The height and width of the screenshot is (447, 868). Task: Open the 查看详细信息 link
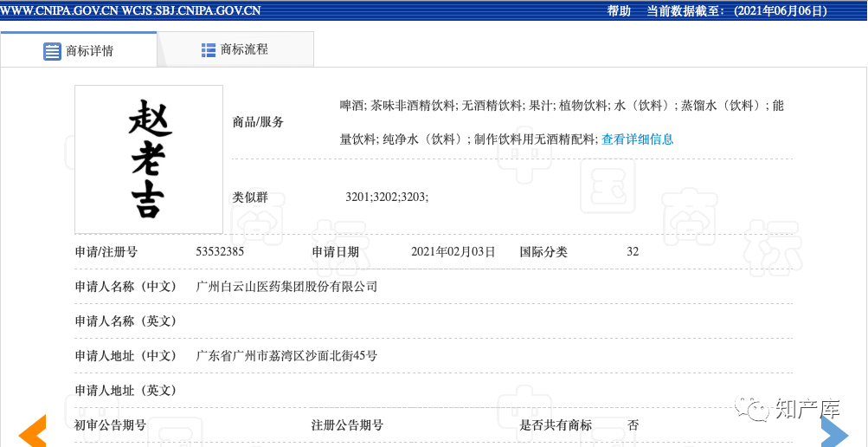(x=638, y=139)
